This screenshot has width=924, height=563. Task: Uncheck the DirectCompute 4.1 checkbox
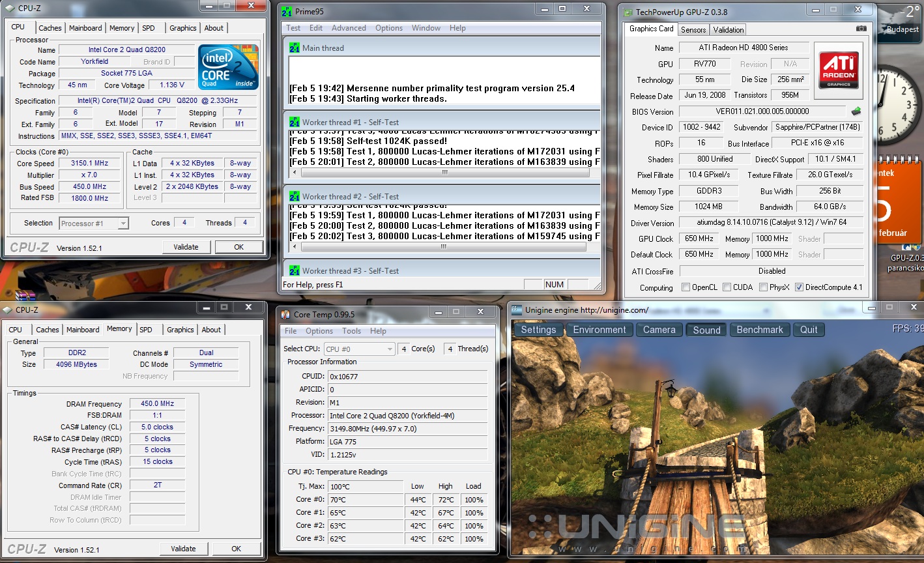pyautogui.click(x=799, y=287)
